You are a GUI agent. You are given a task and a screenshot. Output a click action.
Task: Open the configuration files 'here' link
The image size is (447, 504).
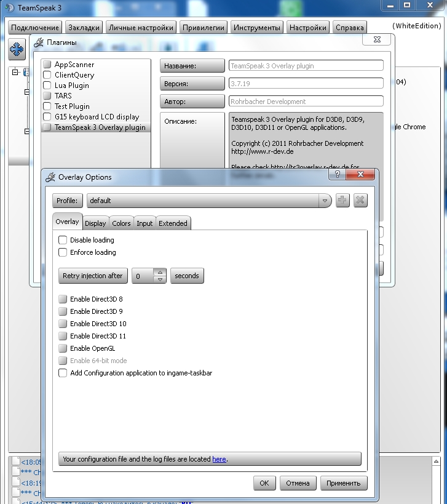coord(220,459)
